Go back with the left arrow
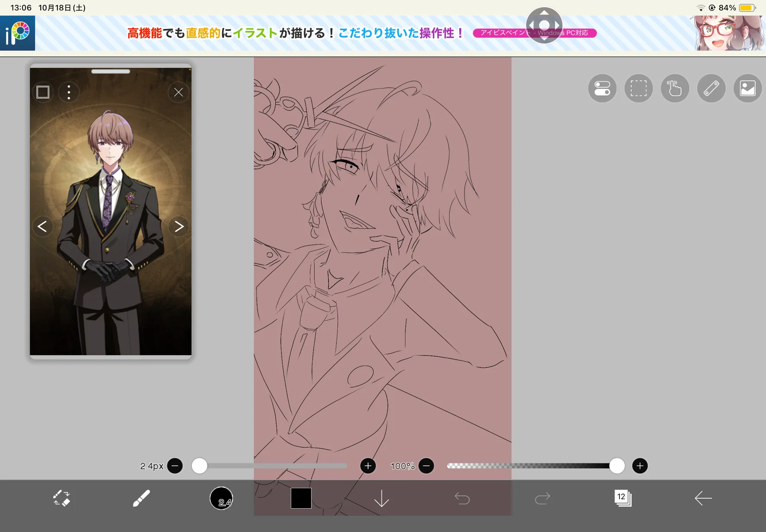 click(x=703, y=498)
